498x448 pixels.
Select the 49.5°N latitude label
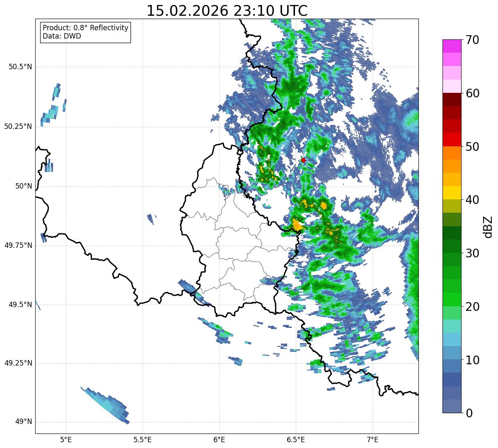point(20,305)
